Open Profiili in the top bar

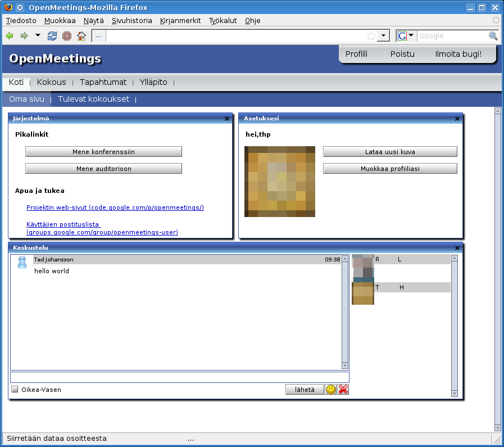click(x=356, y=54)
